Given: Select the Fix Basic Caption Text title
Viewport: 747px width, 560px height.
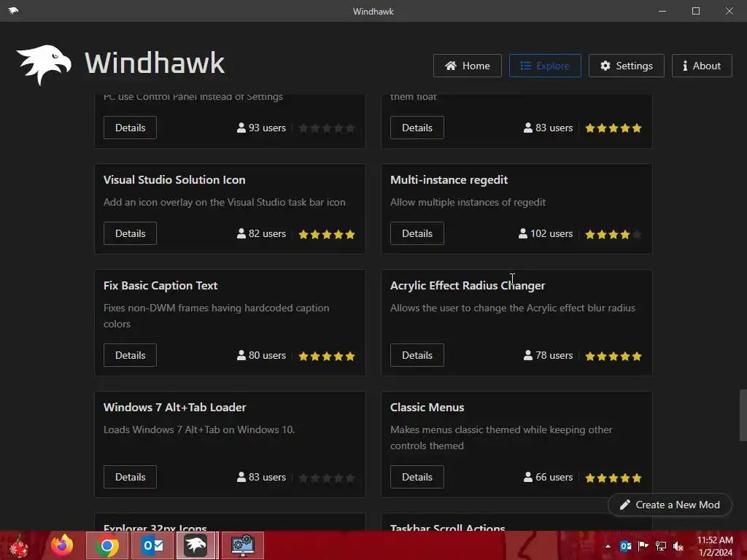Looking at the screenshot, I should pos(160,286).
